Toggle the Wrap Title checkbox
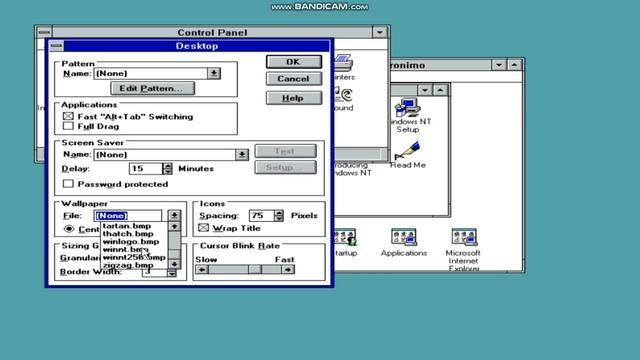Screen dimensions: 640x360 click(203, 228)
